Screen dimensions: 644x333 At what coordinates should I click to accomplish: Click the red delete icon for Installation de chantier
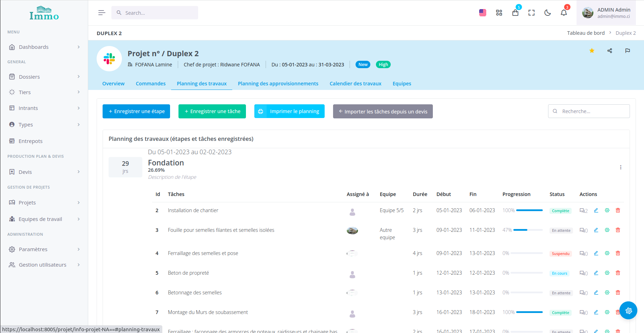pos(618,210)
